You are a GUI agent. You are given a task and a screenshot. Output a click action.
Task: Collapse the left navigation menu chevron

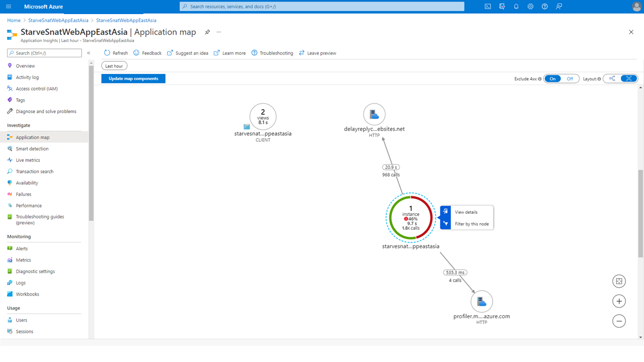point(89,53)
